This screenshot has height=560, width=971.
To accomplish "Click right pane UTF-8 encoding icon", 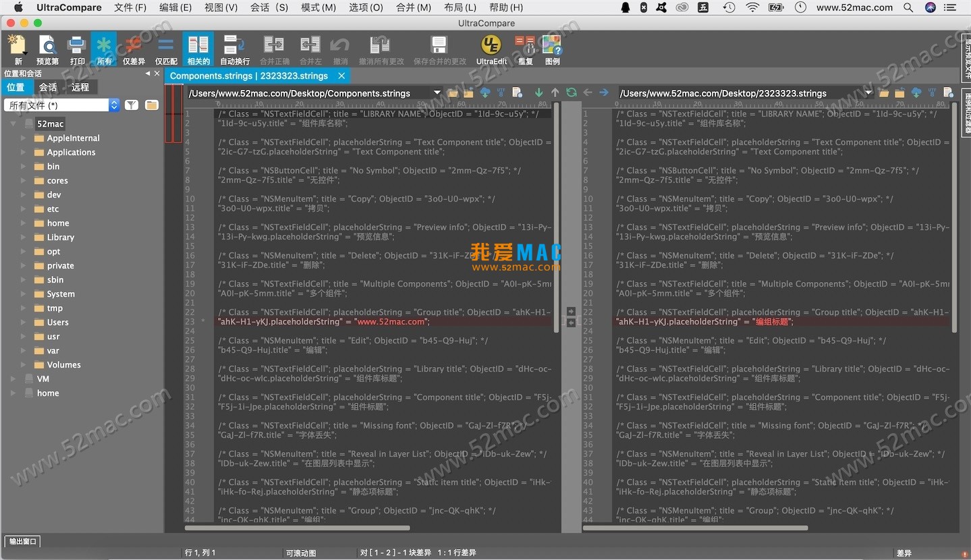I will [x=933, y=93].
